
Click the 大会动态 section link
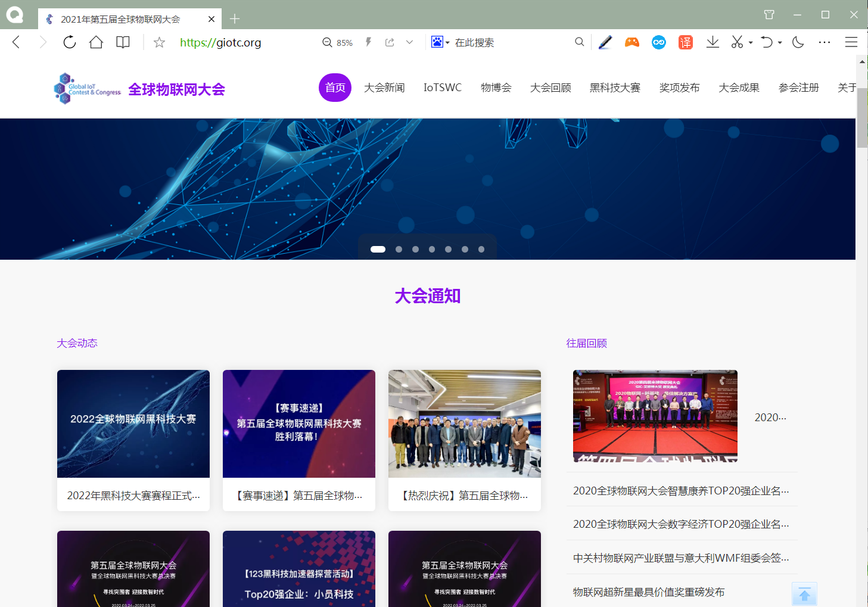tap(77, 343)
